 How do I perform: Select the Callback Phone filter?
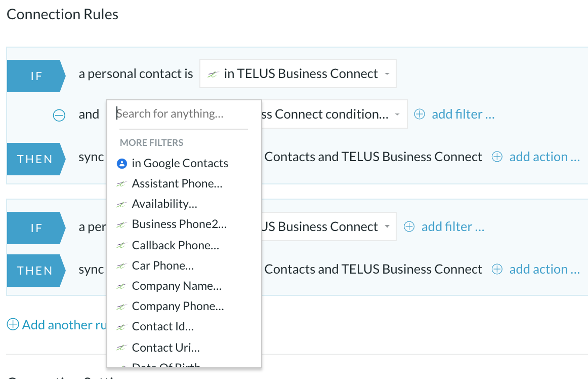(176, 245)
